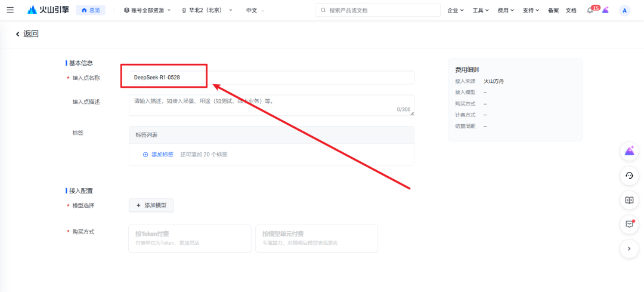Click the search products or docs field

(x=377, y=10)
